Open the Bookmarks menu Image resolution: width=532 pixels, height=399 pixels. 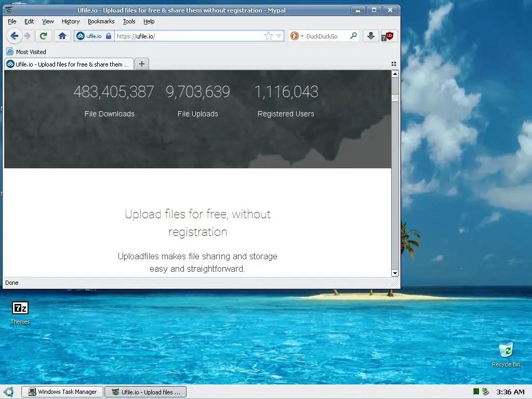point(101,21)
